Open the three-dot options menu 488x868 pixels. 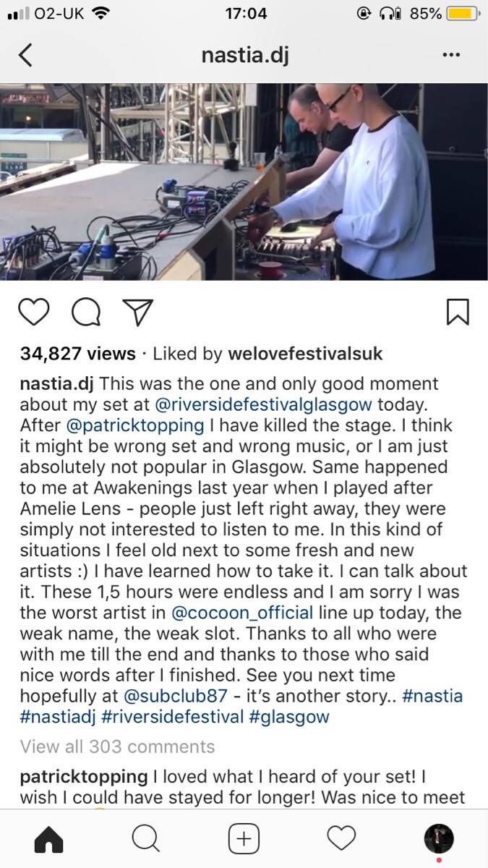tap(450, 55)
